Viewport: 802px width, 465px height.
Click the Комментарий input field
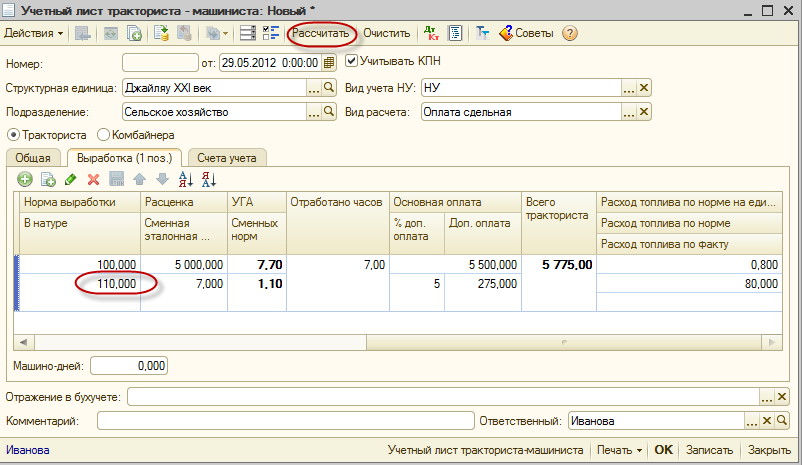point(285,422)
